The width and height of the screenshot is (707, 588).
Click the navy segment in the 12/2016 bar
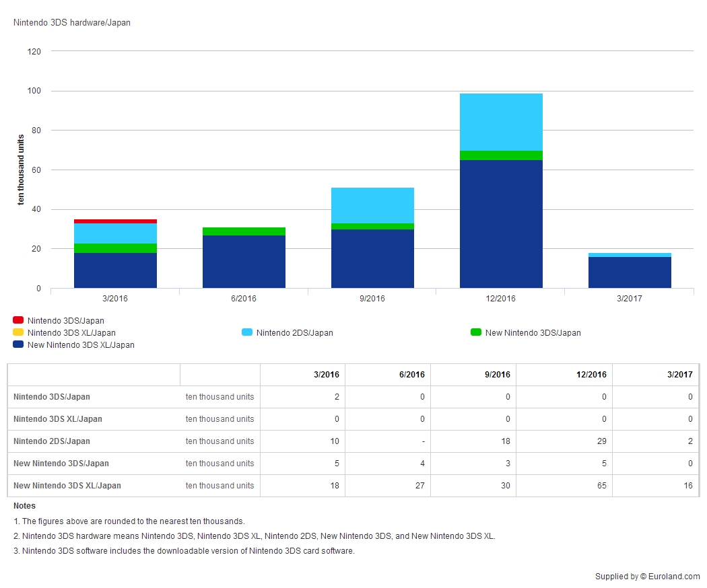tap(501, 224)
